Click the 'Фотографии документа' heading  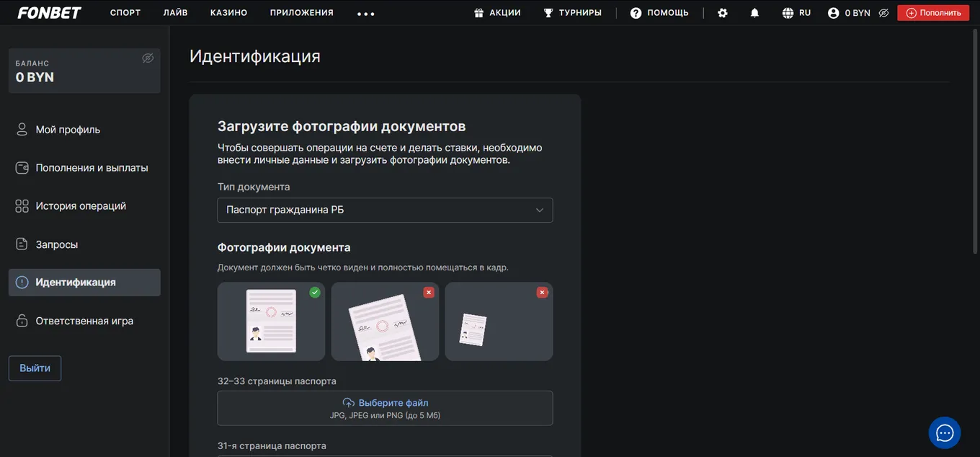click(x=284, y=247)
